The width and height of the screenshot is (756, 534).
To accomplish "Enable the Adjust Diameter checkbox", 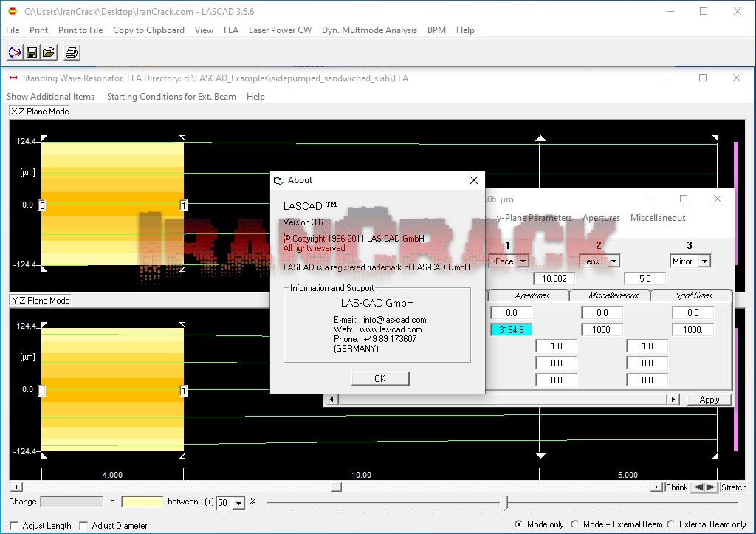I will (83, 526).
